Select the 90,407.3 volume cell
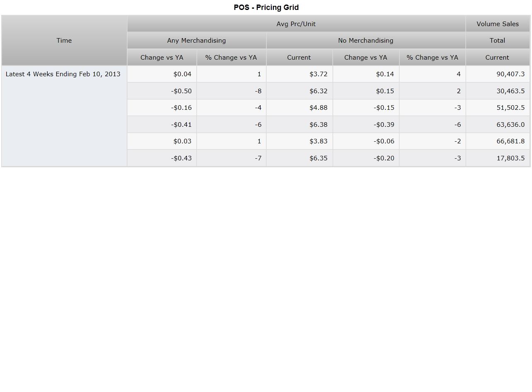Screen dimensions: 532x392 pyautogui.click(x=498, y=74)
